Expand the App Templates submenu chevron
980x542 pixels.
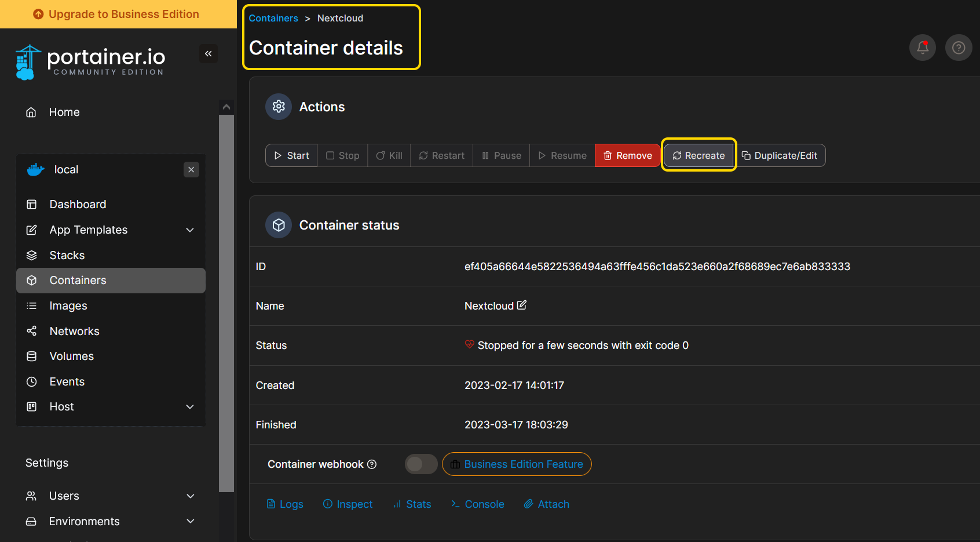190,230
